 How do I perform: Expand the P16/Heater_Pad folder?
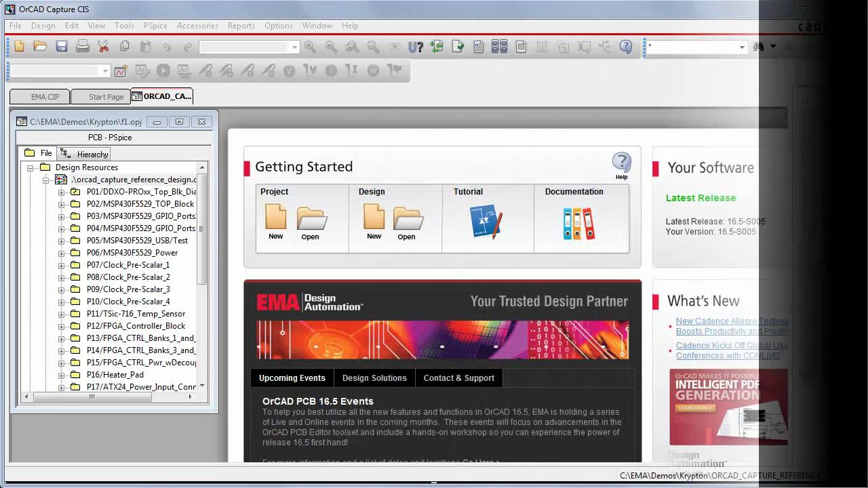pos(62,375)
